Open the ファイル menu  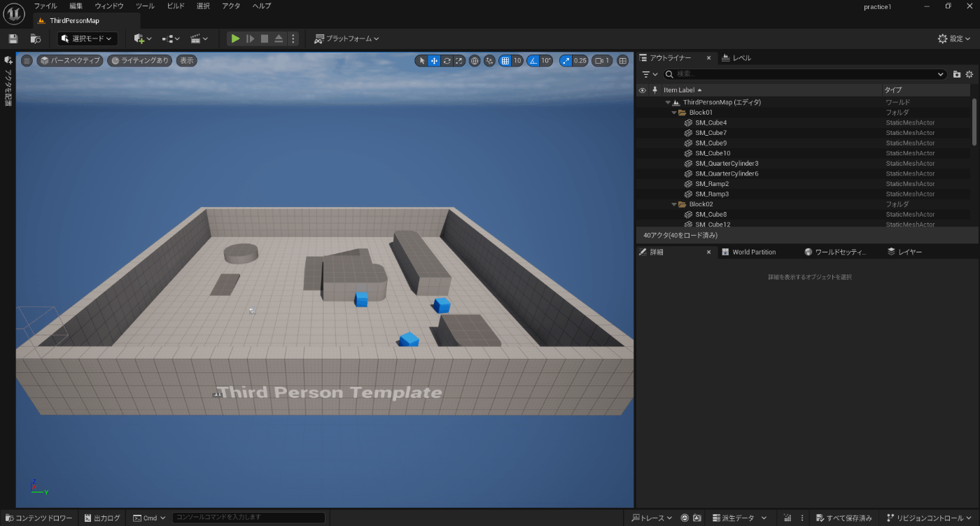click(x=45, y=6)
